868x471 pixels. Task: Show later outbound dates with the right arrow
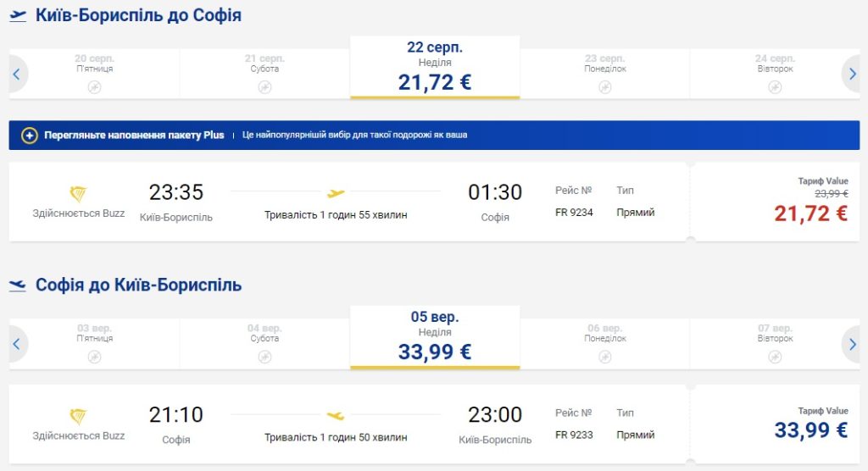[x=852, y=74]
